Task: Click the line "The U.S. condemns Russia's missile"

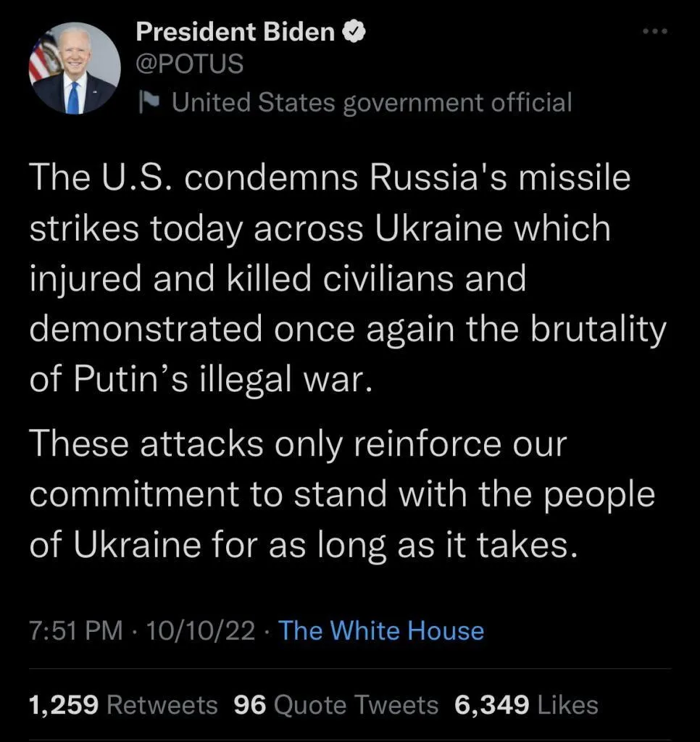Action: coord(330,179)
